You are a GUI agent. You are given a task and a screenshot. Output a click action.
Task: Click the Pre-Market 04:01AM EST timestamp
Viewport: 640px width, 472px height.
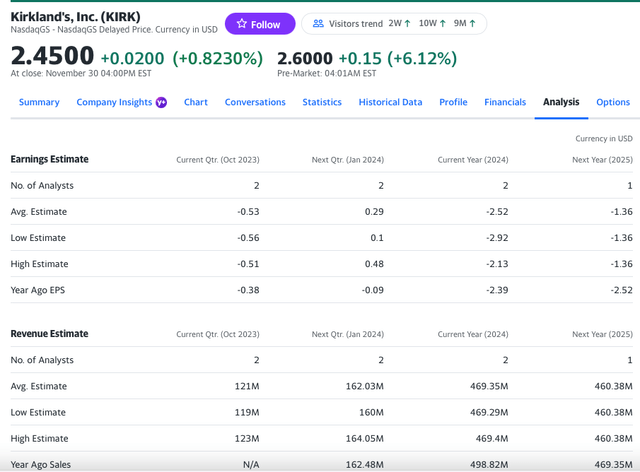[327, 73]
